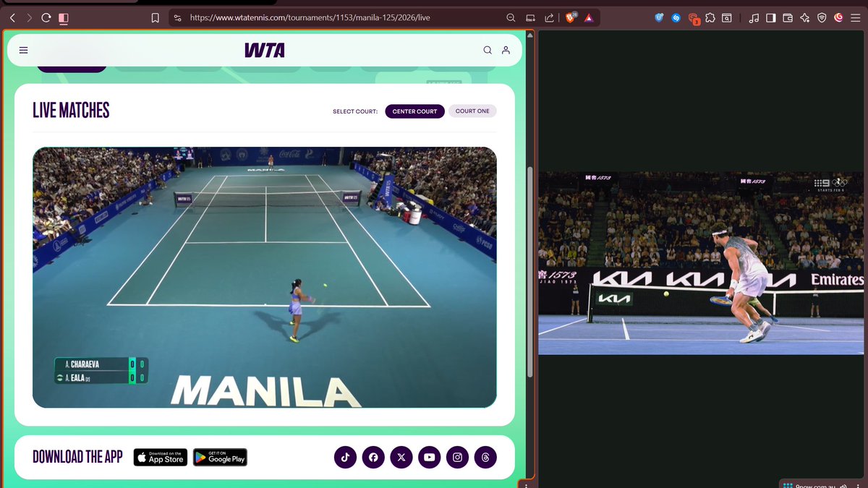Open the WTA site navigation menu
The width and height of the screenshot is (868, 488).
coord(23,50)
